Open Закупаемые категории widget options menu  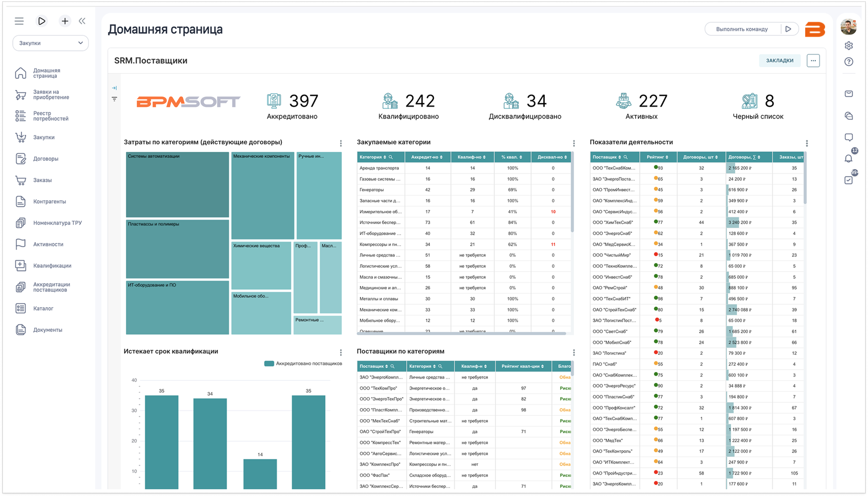[574, 143]
